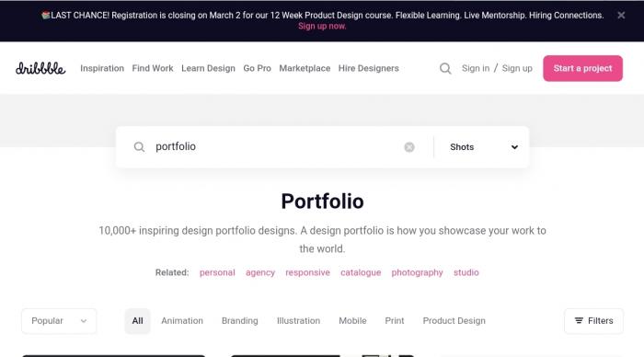Select the Animation category tab

click(182, 321)
